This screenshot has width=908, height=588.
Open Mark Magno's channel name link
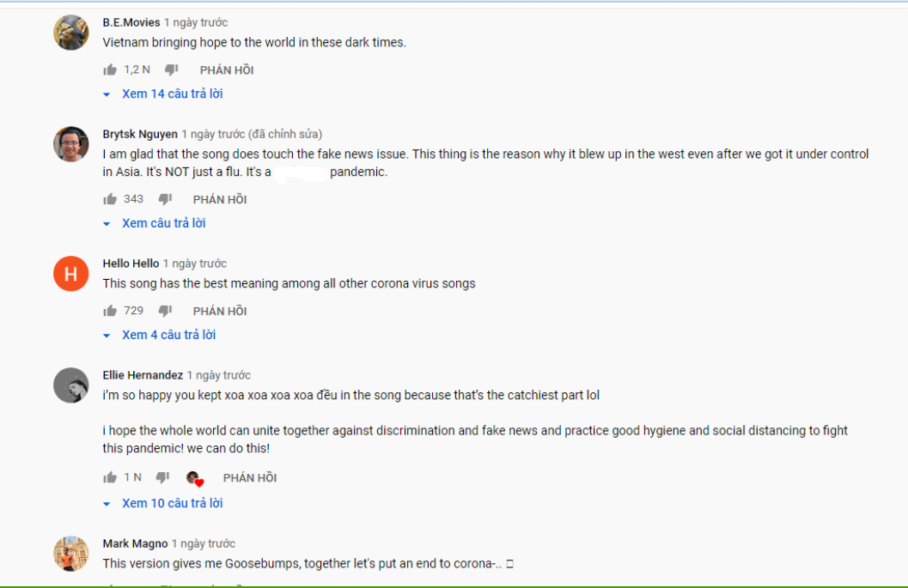point(135,543)
